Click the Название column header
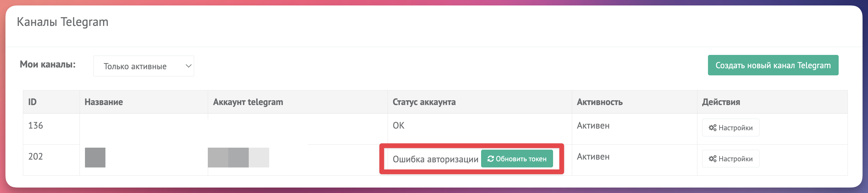The width and height of the screenshot is (868, 193). click(x=104, y=102)
